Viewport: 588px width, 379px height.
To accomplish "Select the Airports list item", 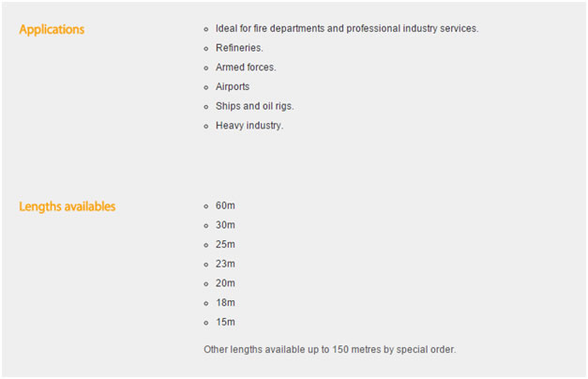I will pyautogui.click(x=233, y=87).
